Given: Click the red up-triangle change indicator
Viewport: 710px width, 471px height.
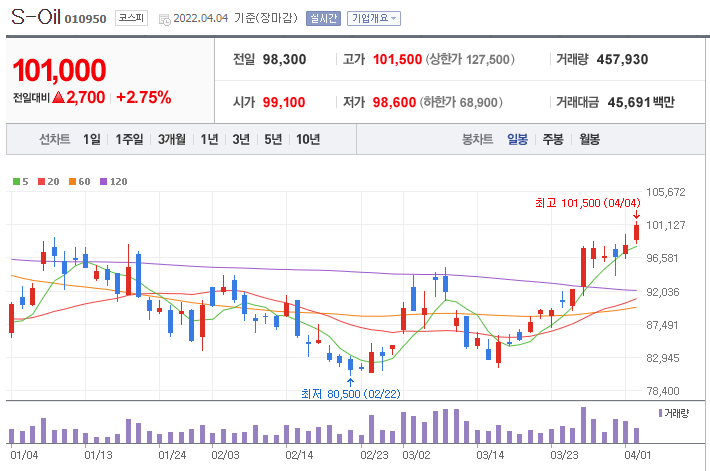Looking at the screenshot, I should [58, 96].
